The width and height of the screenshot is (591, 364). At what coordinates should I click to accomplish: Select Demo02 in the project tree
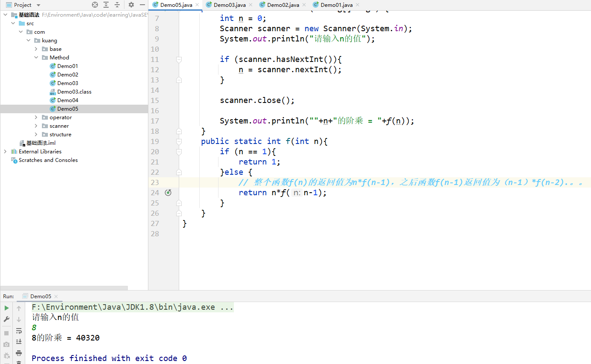(68, 75)
